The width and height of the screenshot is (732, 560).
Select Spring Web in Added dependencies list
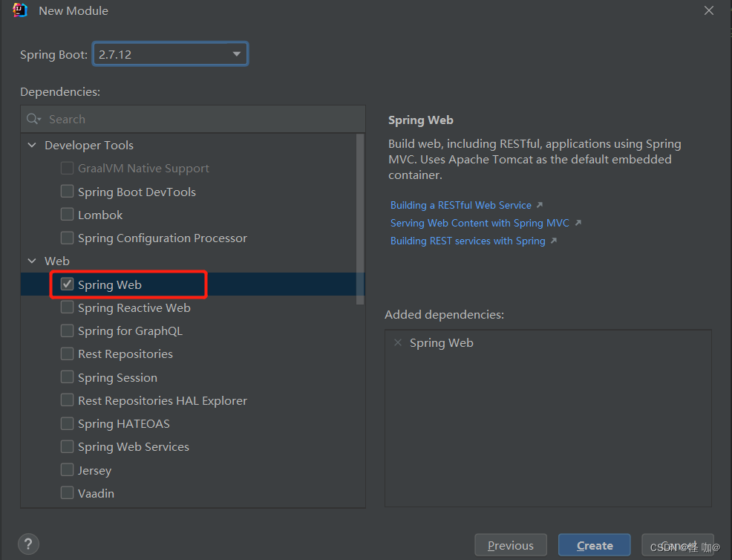pyautogui.click(x=442, y=343)
